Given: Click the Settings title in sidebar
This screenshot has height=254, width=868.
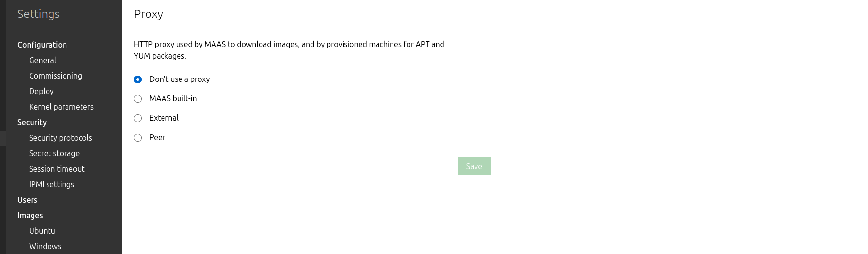Looking at the screenshot, I should 38,14.
